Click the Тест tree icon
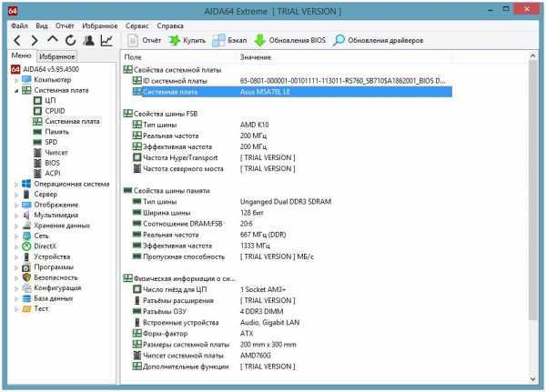Viewport: 546px width, 392px height. (x=26, y=309)
